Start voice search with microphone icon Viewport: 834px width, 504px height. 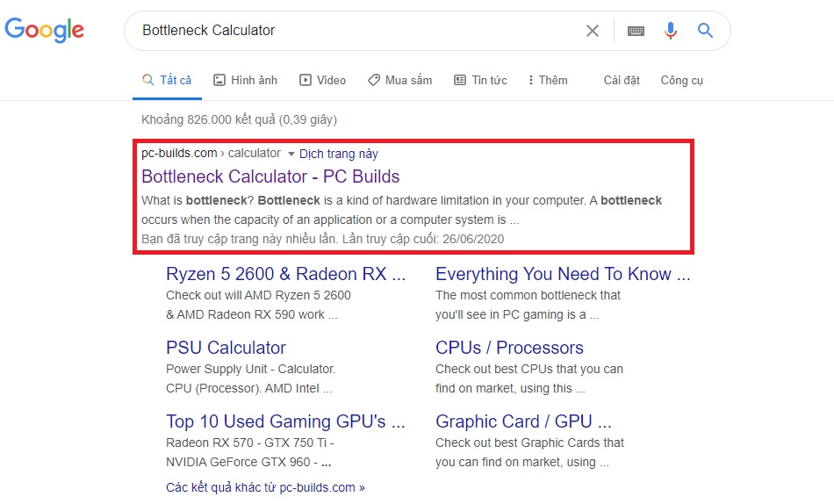671,31
